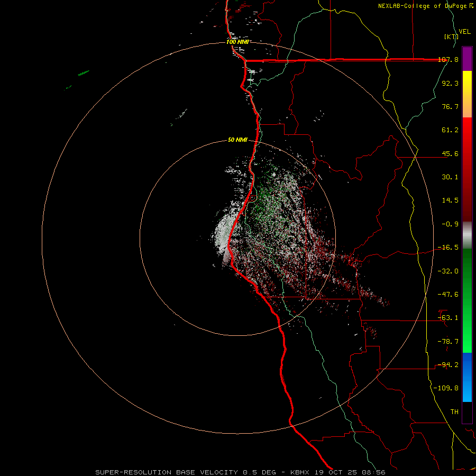Select the -32.0 velocity scale value
This screenshot has width=476, height=476.
448,271
